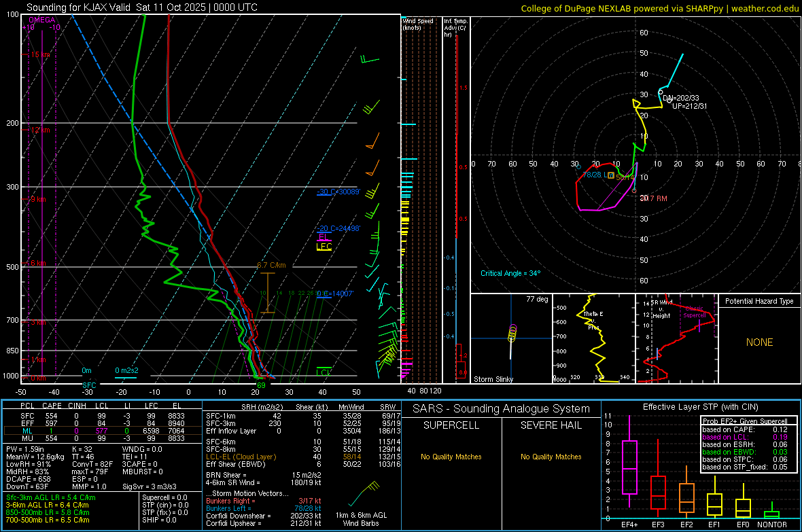Click the '0 C=14007' level label
The width and height of the screenshot is (802, 532).
(x=335, y=294)
